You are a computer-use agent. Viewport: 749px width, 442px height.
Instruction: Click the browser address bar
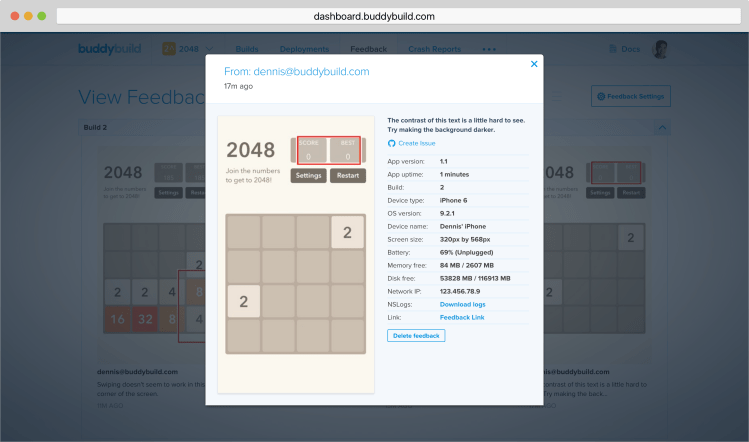click(x=398, y=16)
